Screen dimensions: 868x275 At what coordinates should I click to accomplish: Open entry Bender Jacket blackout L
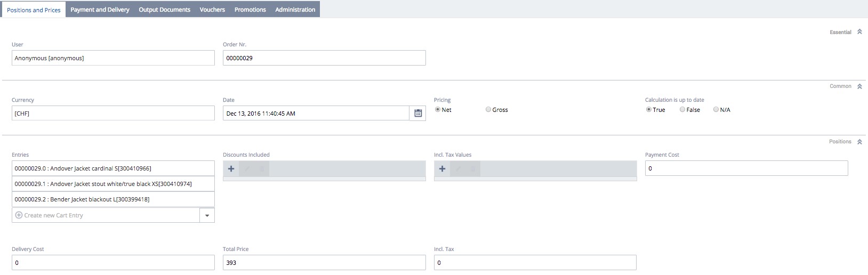(x=113, y=199)
